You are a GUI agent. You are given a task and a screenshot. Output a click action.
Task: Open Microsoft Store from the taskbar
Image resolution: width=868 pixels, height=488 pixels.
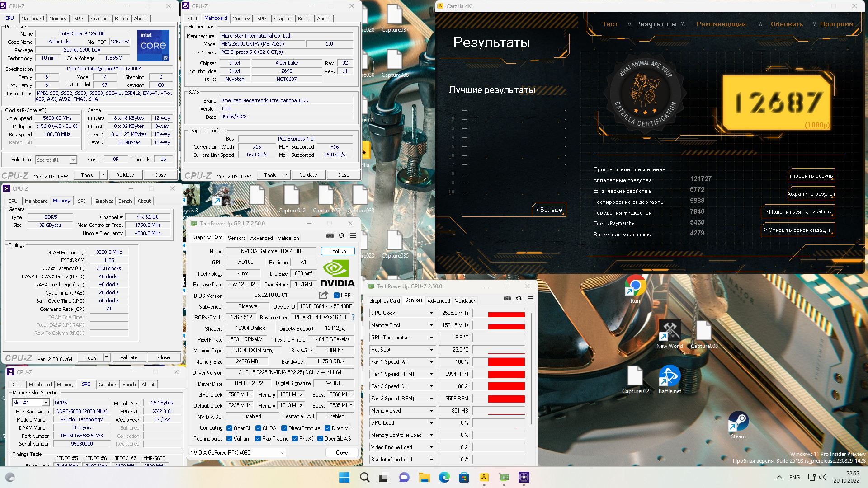464,477
